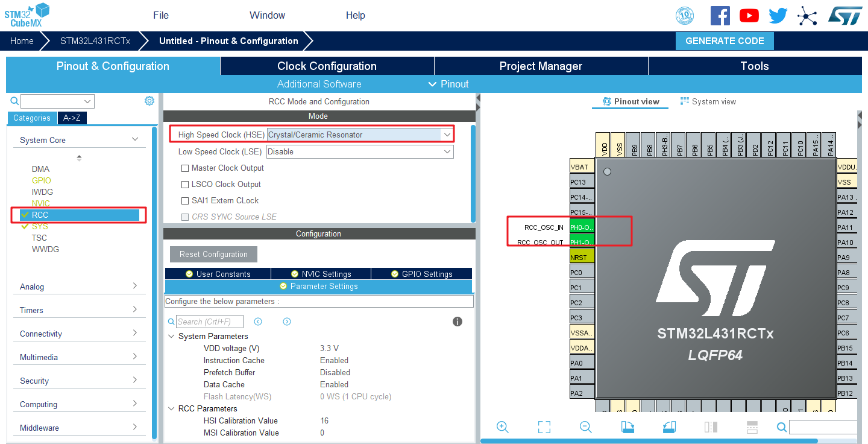Enable SAI1 Extern Clock
868x444 pixels.
coord(185,200)
